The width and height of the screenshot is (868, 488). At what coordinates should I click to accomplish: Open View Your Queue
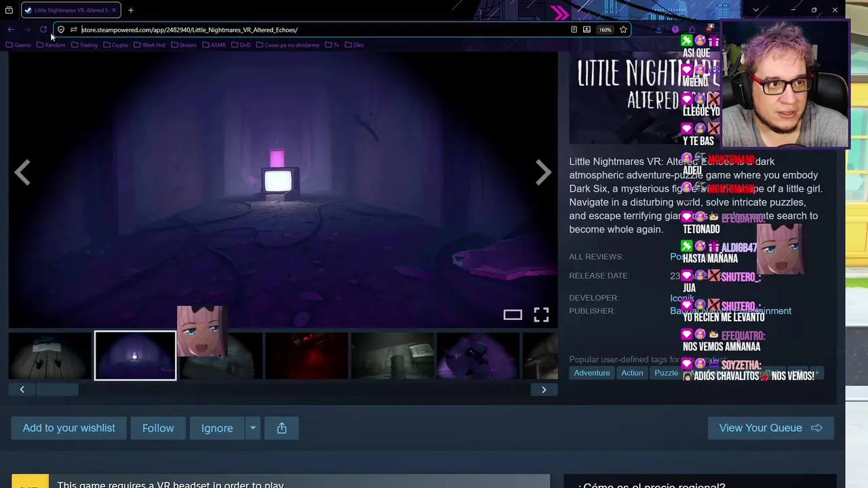point(771,428)
